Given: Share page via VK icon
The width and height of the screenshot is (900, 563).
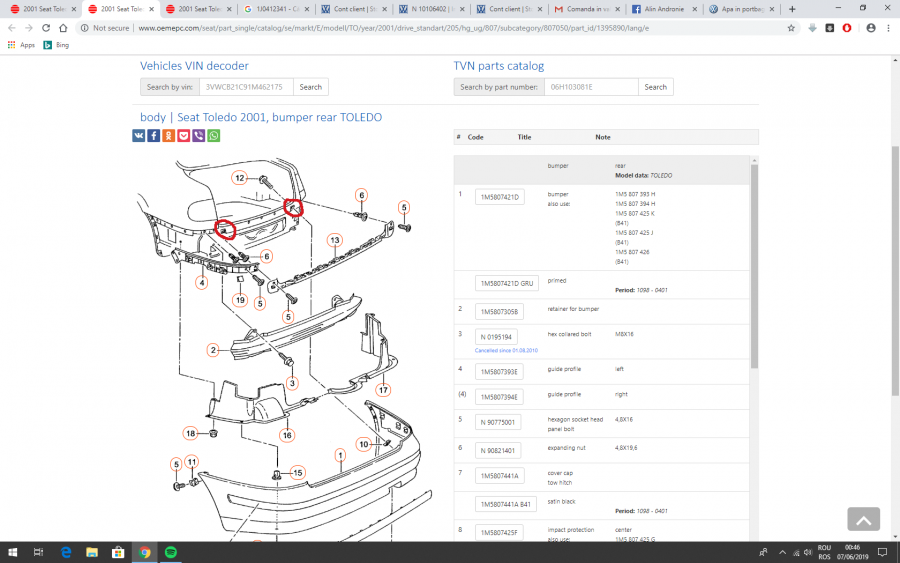Looking at the screenshot, I should [x=139, y=136].
